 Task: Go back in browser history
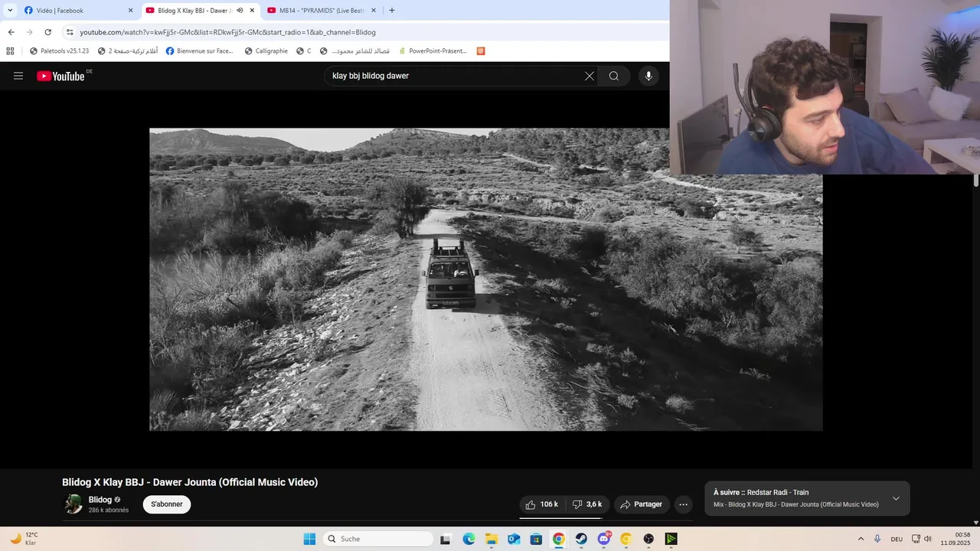[x=11, y=32]
